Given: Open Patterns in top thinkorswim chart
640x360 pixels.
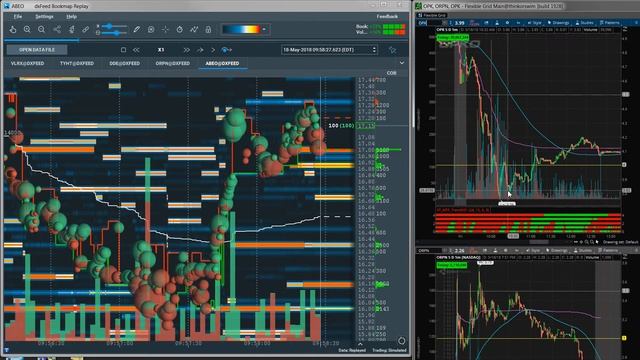Looking at the screenshot, I should [609, 23].
